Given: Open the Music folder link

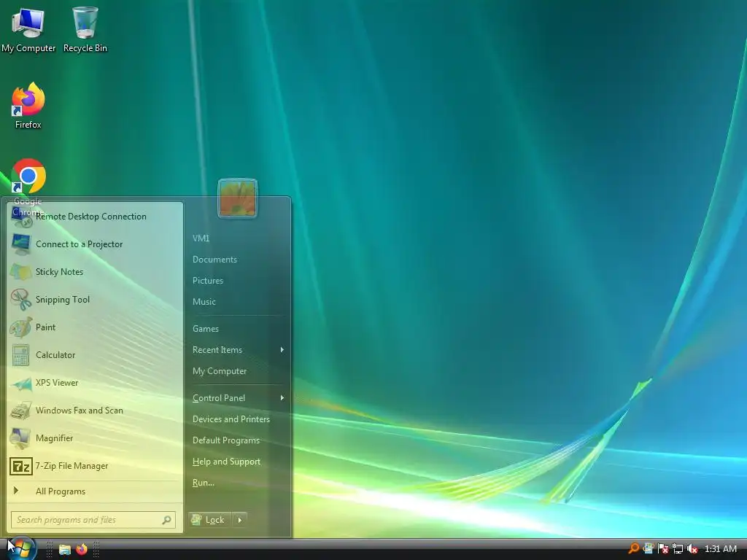Looking at the screenshot, I should pyautogui.click(x=236, y=301).
